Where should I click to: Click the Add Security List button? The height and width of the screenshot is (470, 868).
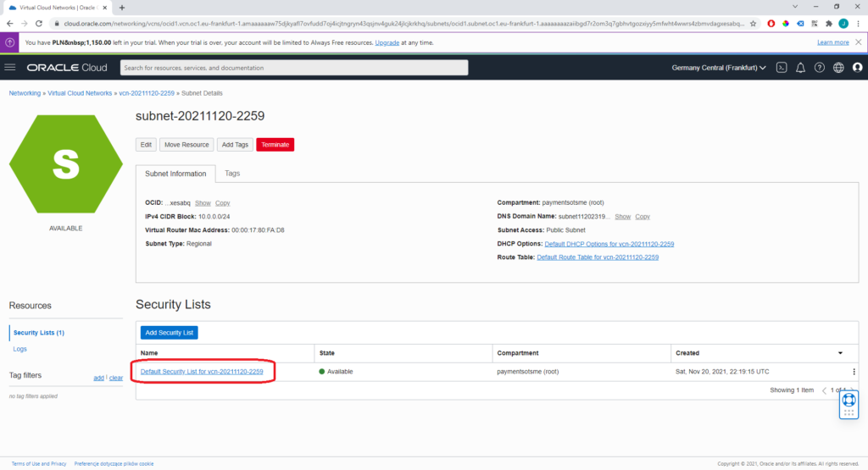point(169,332)
